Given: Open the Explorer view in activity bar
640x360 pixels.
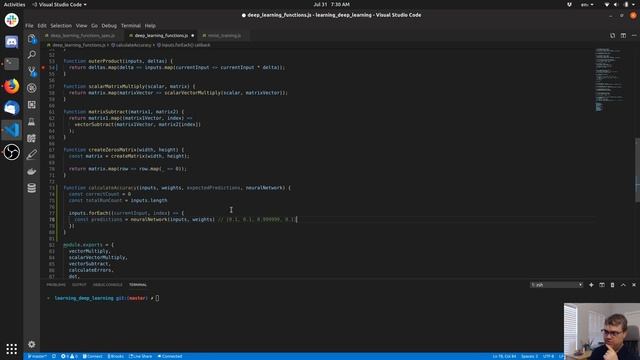Looking at the screenshot, I should (32, 39).
